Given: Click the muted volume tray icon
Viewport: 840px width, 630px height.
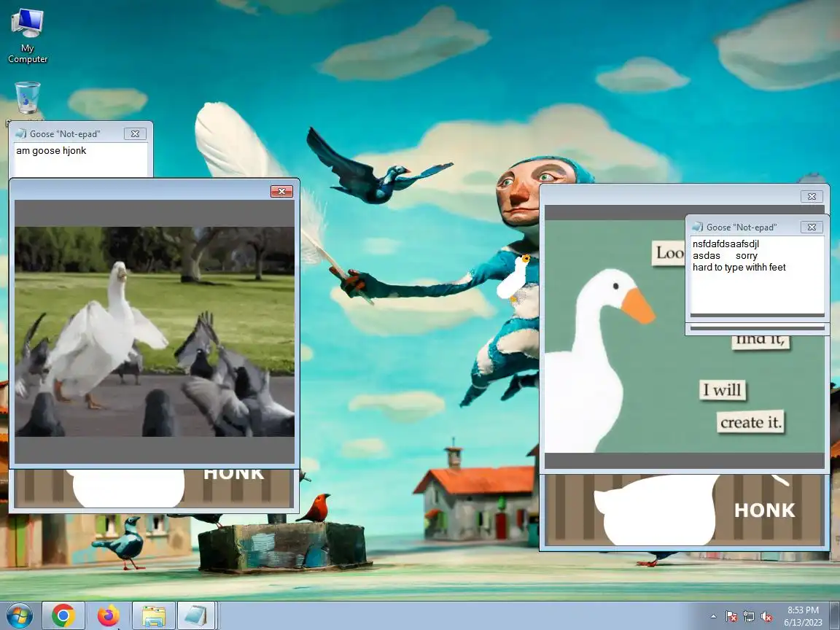Looking at the screenshot, I should click(766, 617).
